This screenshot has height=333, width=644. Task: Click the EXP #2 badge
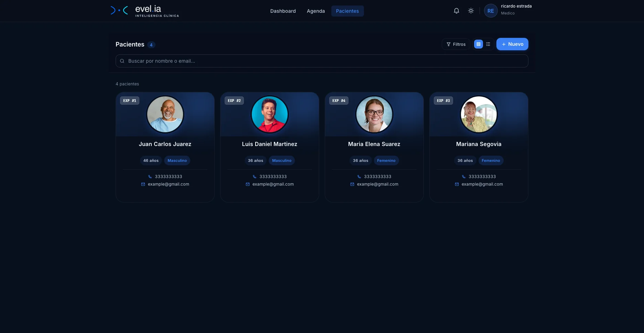[x=234, y=101]
